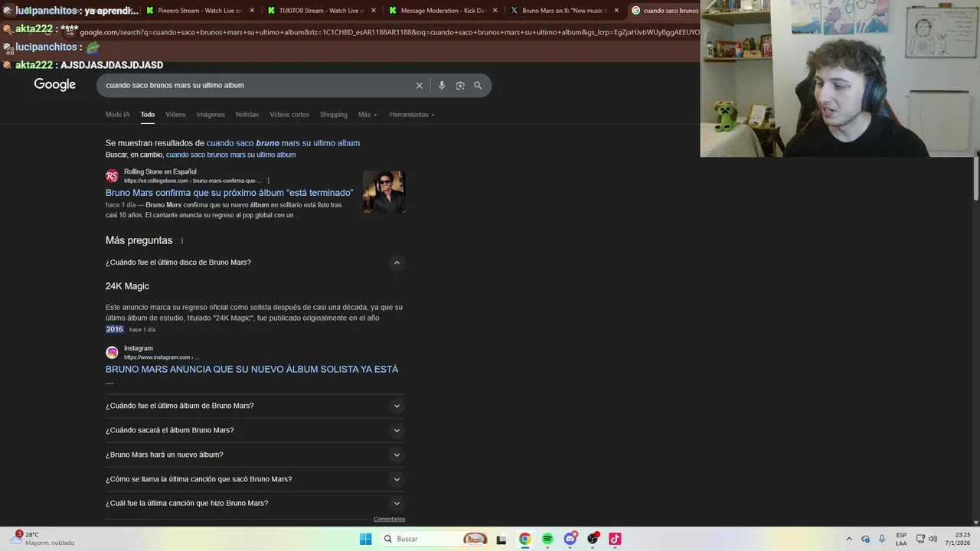Screen dimensions: 980x551
Task: Close the TUKITO0 Stream tab
Action: tap(374, 11)
